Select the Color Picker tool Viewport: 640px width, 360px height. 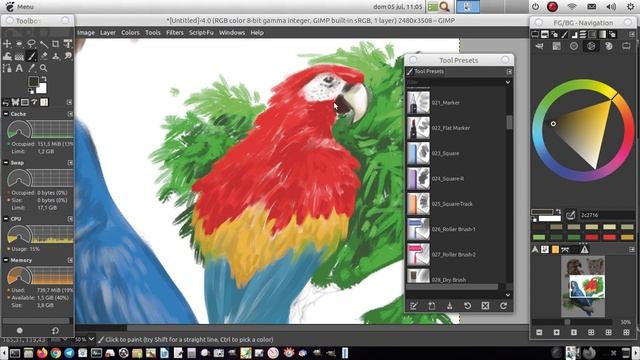click(x=31, y=68)
